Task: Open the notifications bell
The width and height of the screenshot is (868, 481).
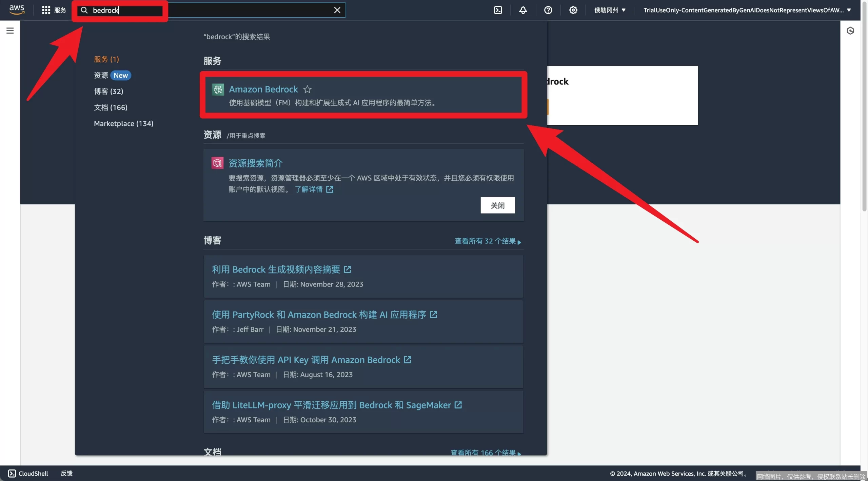Action: [x=523, y=10]
